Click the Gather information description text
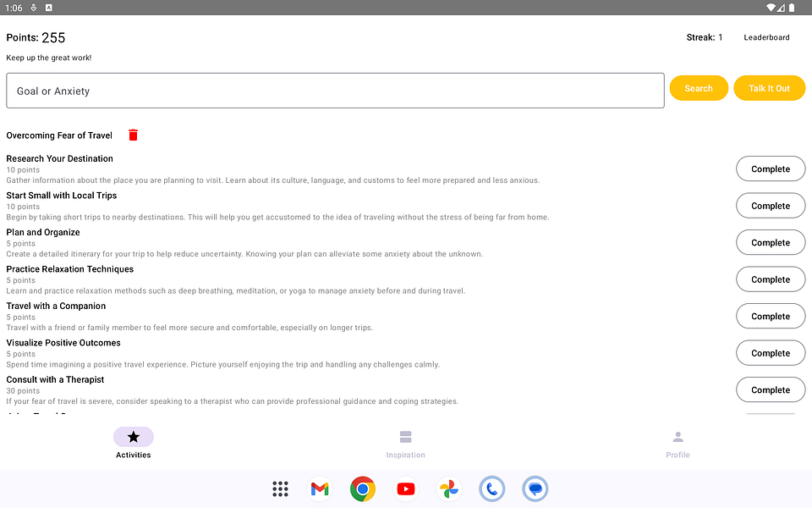This screenshot has width=812, height=508. (273, 180)
